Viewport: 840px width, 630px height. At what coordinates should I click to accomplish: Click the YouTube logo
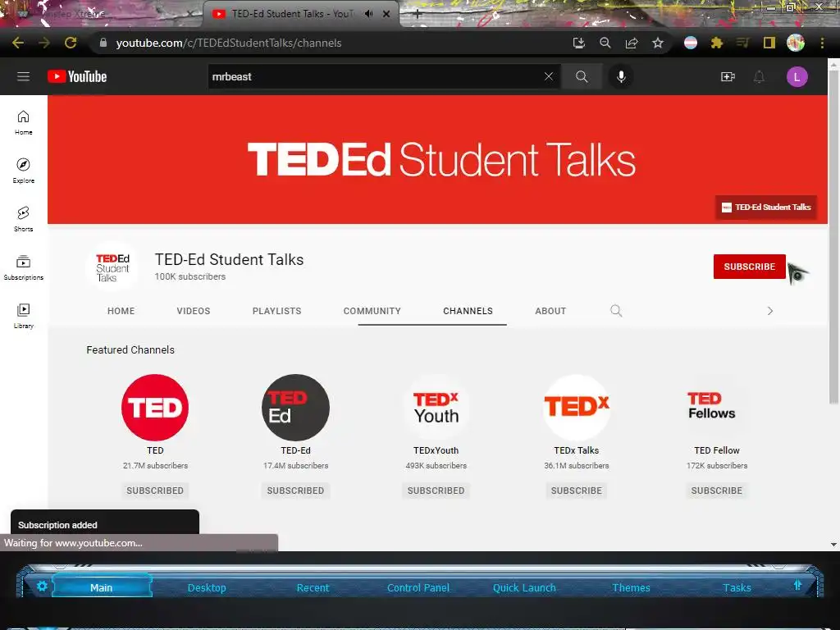click(x=77, y=76)
